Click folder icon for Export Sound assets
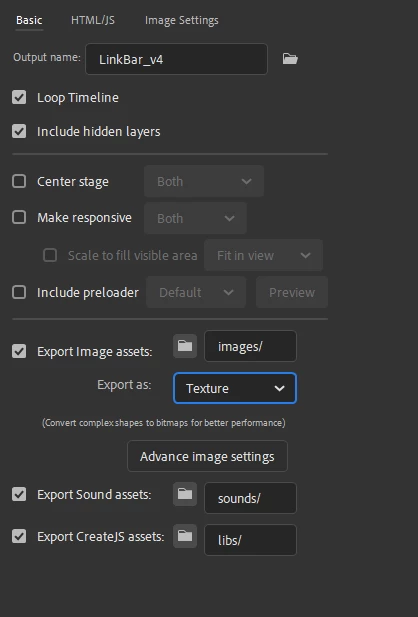 (185, 494)
